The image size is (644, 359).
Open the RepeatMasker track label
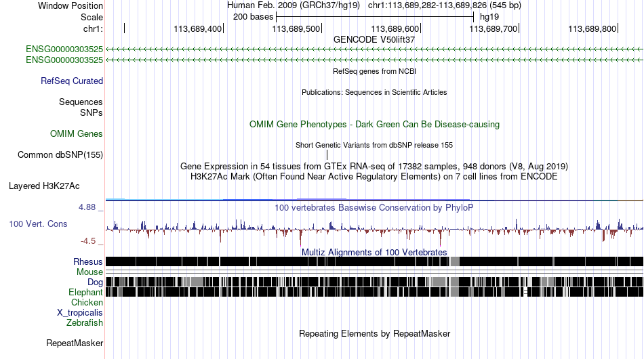pos(75,343)
